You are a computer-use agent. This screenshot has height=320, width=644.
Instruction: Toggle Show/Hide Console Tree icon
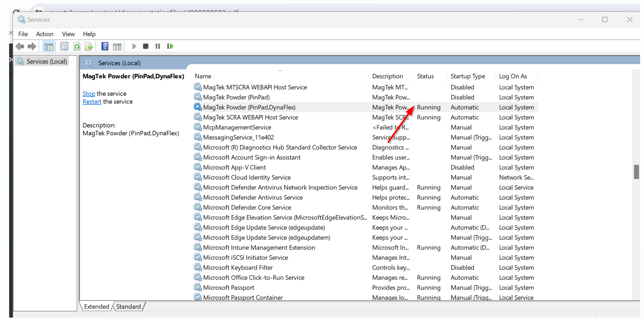pyautogui.click(x=48, y=46)
